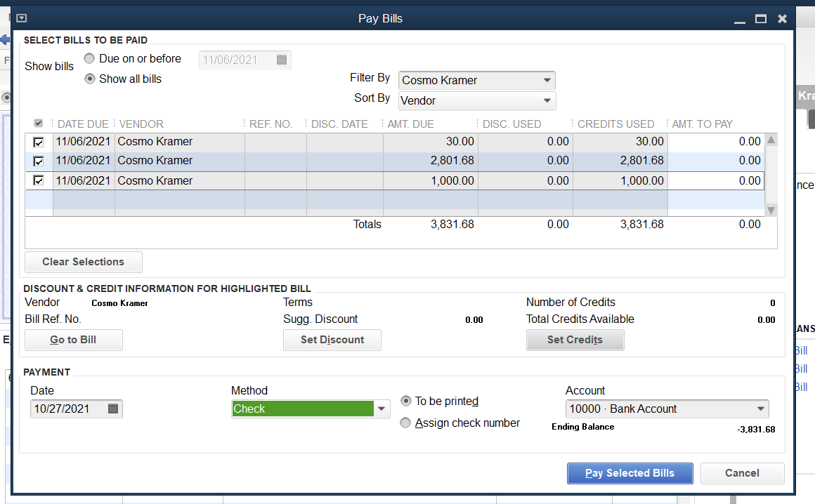Click Pay Selected Bills

click(630, 473)
